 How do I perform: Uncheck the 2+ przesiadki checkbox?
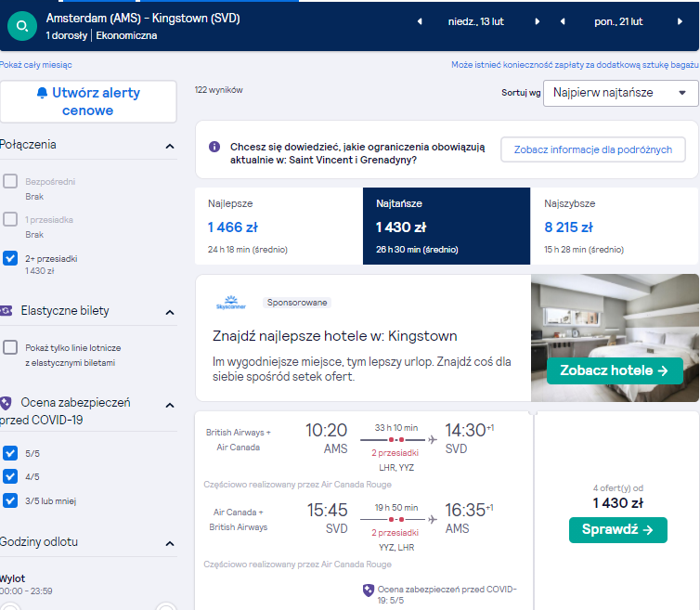[x=10, y=258]
